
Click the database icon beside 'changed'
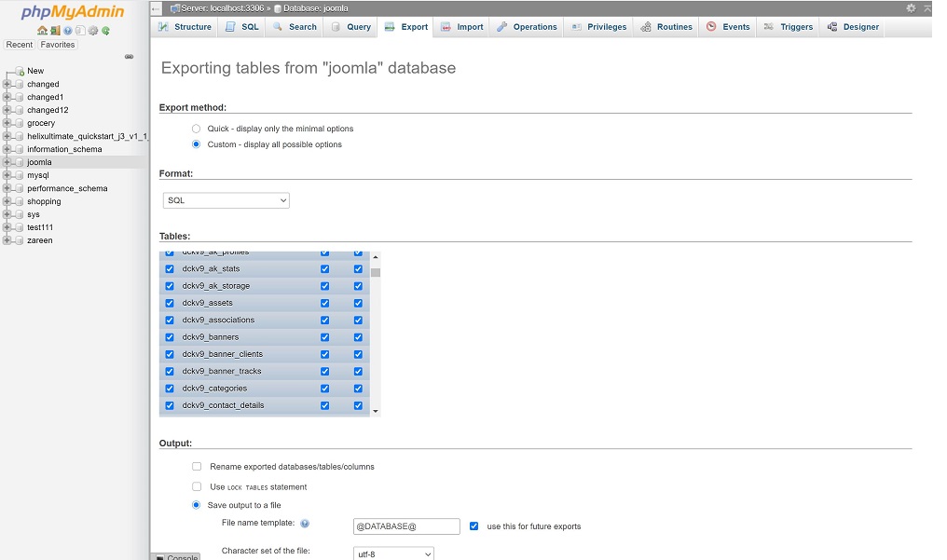tap(20, 85)
